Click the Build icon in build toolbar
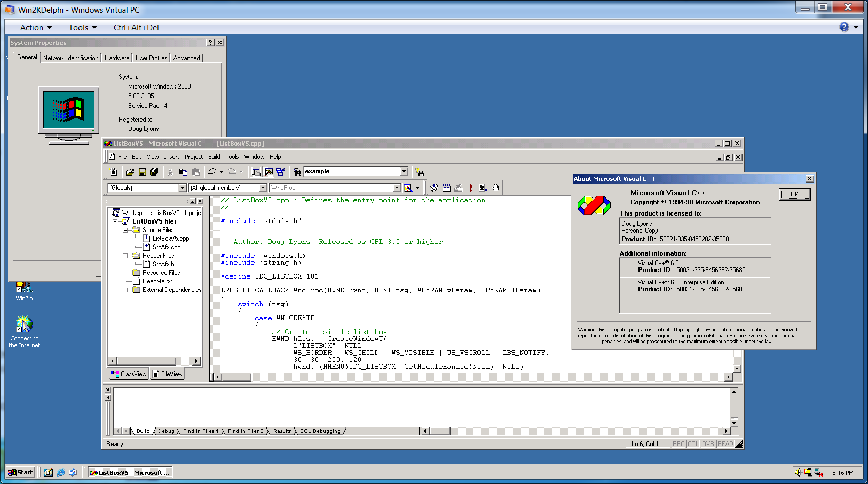This screenshot has height=484, width=868. 446,188
